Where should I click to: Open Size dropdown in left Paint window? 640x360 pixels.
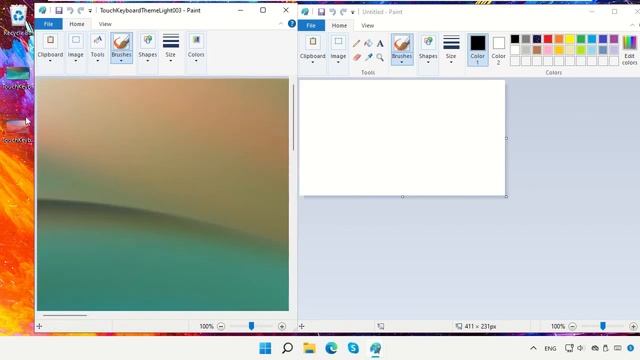(171, 48)
